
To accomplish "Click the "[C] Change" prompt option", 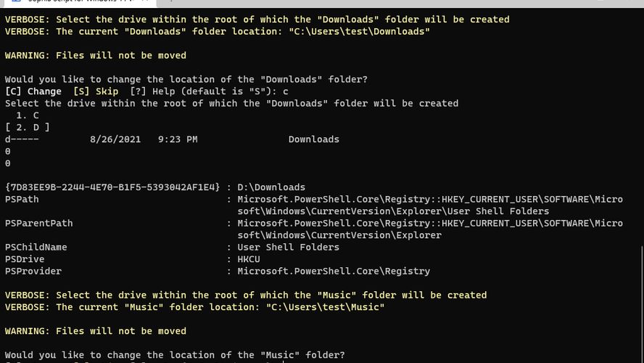I will [33, 91].
